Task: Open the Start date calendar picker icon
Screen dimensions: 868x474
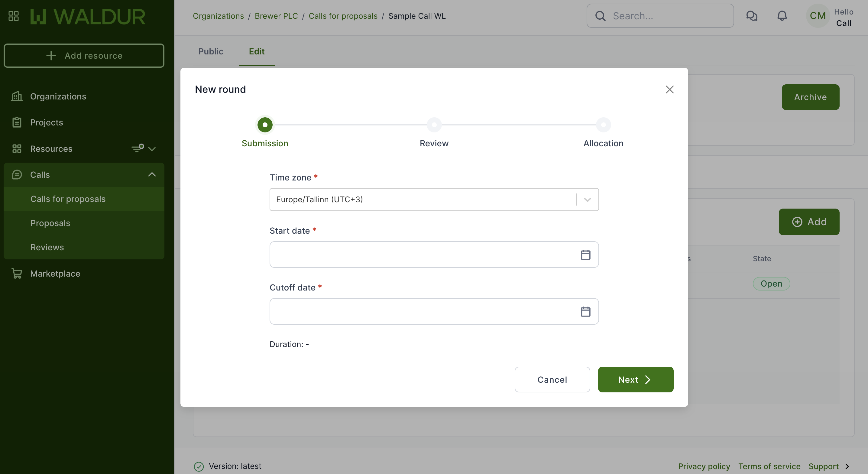Action: click(585, 255)
